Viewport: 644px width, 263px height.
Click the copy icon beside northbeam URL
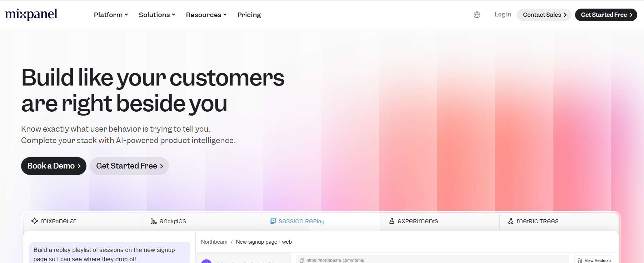click(x=302, y=260)
